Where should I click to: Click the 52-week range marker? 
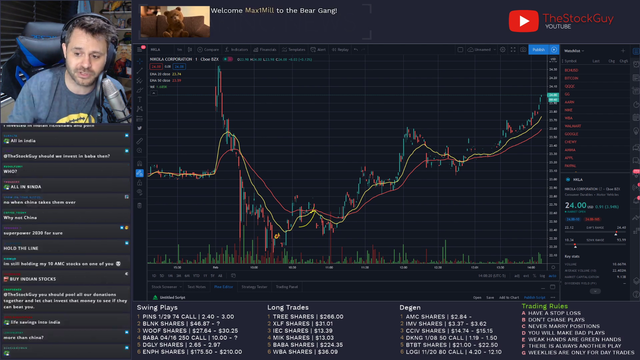coord(575,246)
